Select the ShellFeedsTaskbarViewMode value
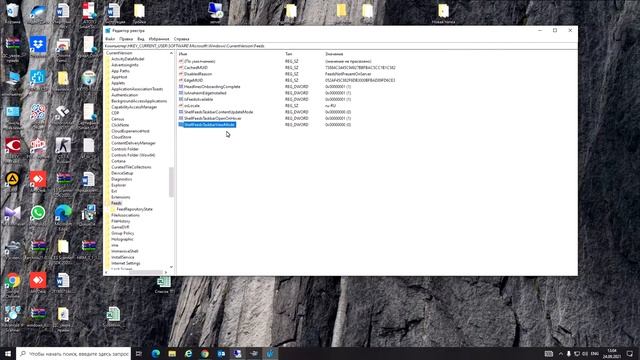Image resolution: width=640 pixels, height=360 pixels. (x=209, y=124)
